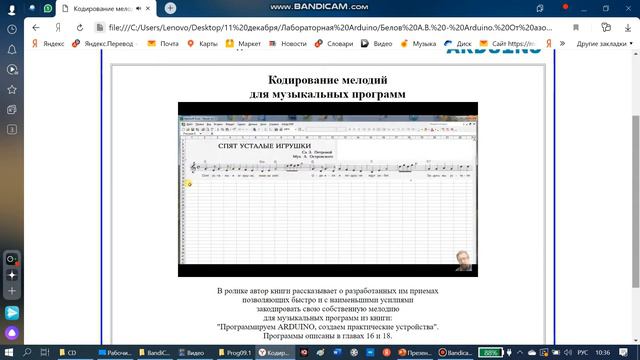The height and width of the screenshot is (360, 640).
Task: Select the 'Кодирование мело...' browser tab
Action: pyautogui.click(x=102, y=9)
